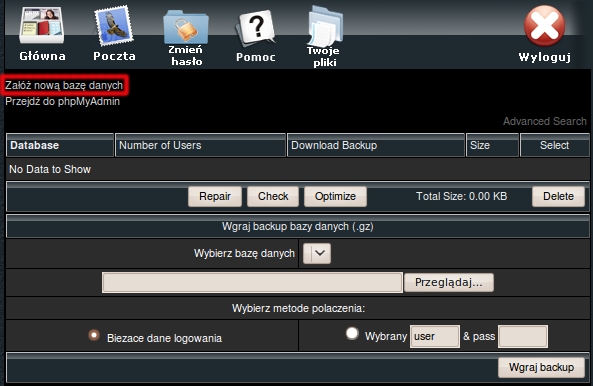
Task: Click the Zmień hasło text label
Action: point(186,56)
